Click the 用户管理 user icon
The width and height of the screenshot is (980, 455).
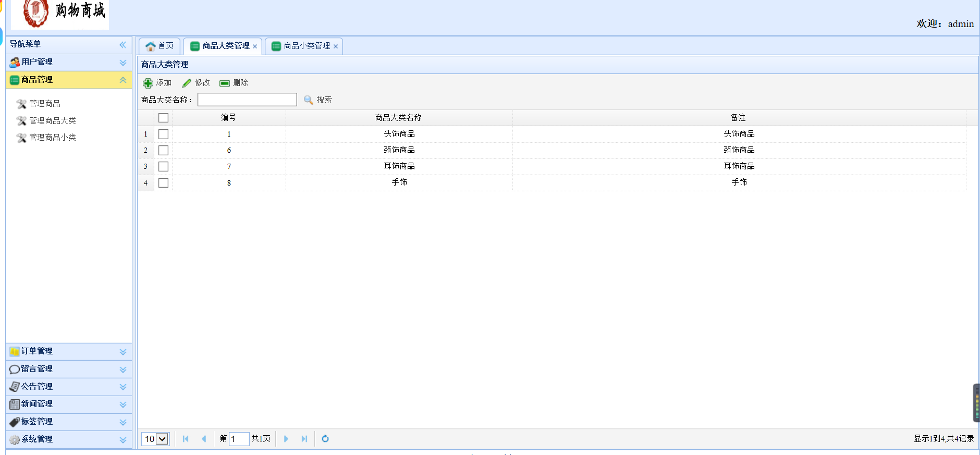pos(15,62)
